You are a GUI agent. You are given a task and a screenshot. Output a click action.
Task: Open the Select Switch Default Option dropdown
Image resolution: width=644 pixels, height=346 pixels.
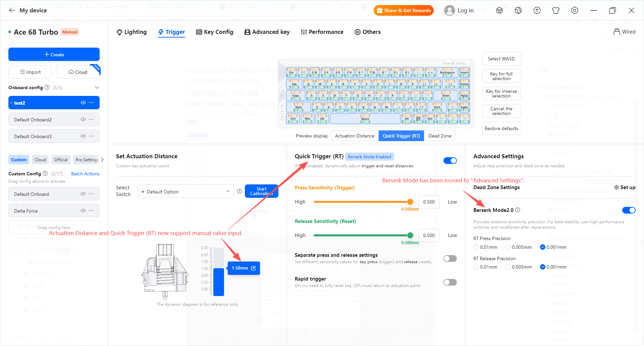tap(186, 191)
